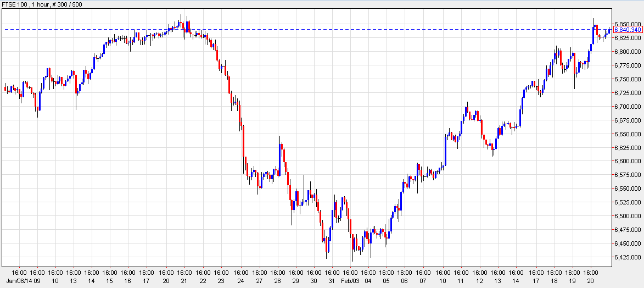Select the date label 21 on time axis

184,280
